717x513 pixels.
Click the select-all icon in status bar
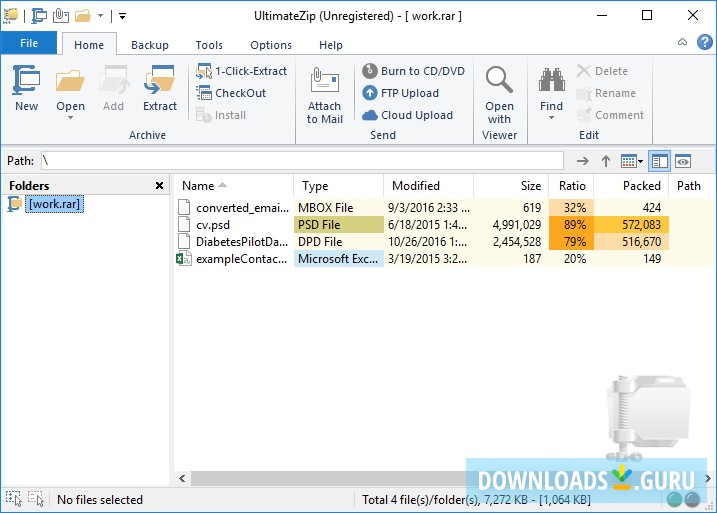14,499
